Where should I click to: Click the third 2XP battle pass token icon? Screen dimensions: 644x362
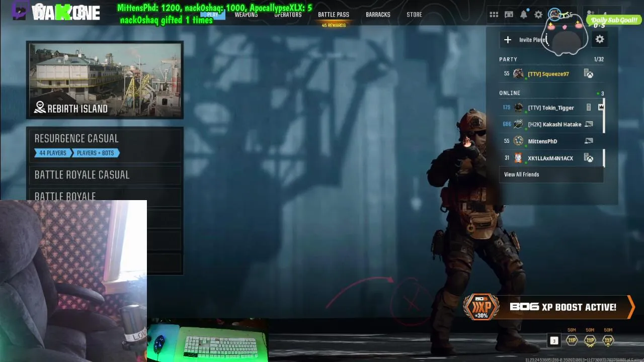pyautogui.click(x=608, y=341)
